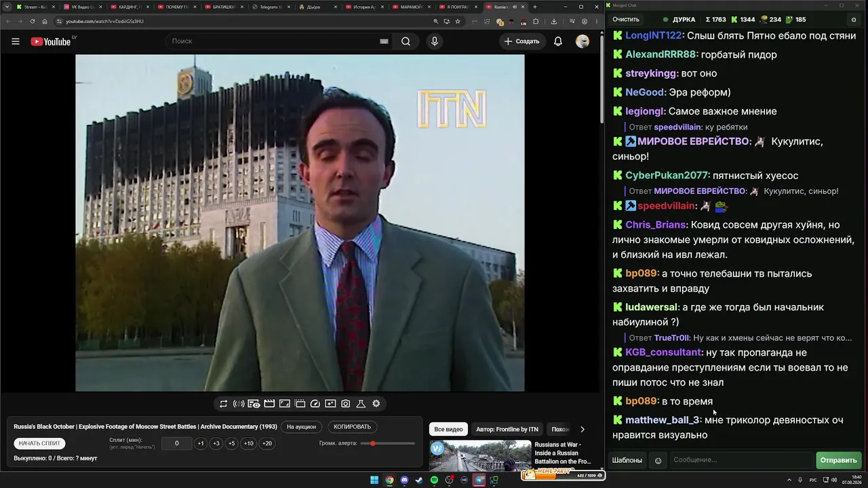Viewport: 868px width, 488px height.
Task: Switch to the Telegram browser tab
Action: tap(270, 7)
